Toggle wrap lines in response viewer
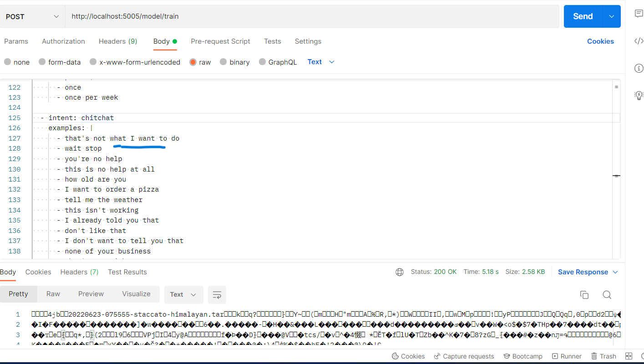This screenshot has height=364, width=644. pyautogui.click(x=217, y=295)
